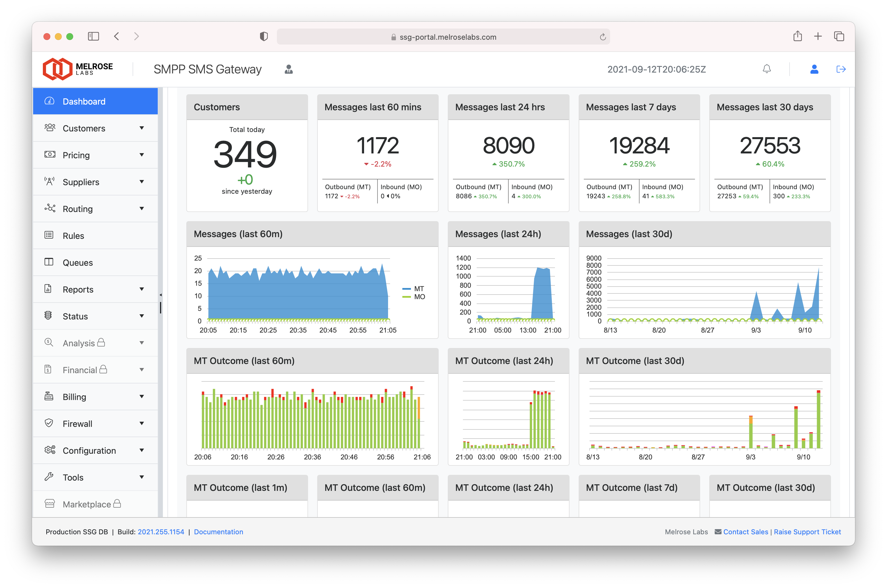
Task: Click the Raise Support Ticket link
Action: click(807, 532)
